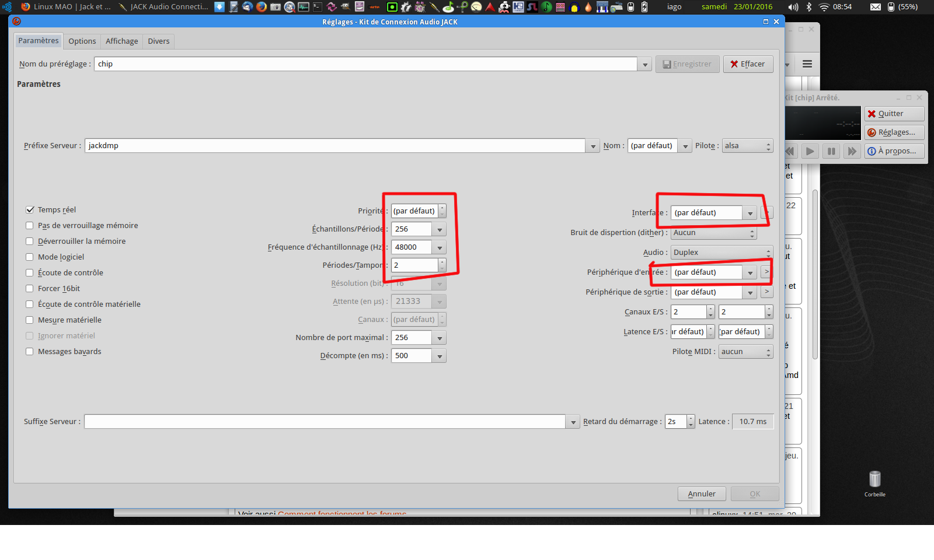Open the Wi-Fi network tray icon

click(824, 7)
